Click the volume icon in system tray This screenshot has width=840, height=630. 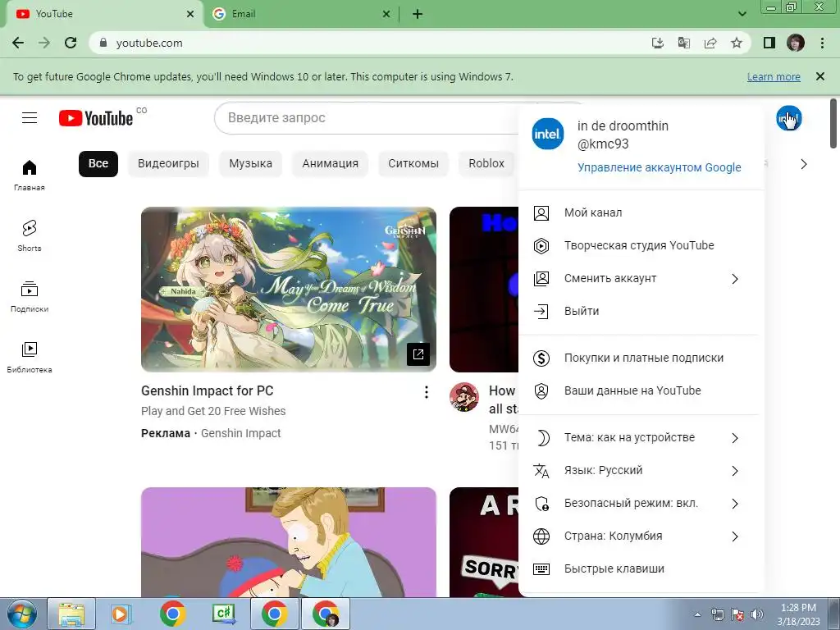[x=756, y=614]
